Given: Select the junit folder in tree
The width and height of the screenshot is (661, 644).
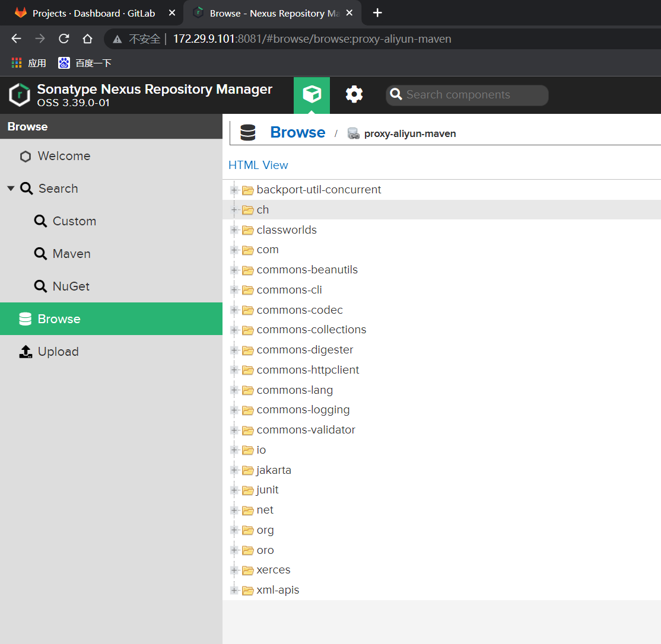Looking at the screenshot, I should click(268, 490).
